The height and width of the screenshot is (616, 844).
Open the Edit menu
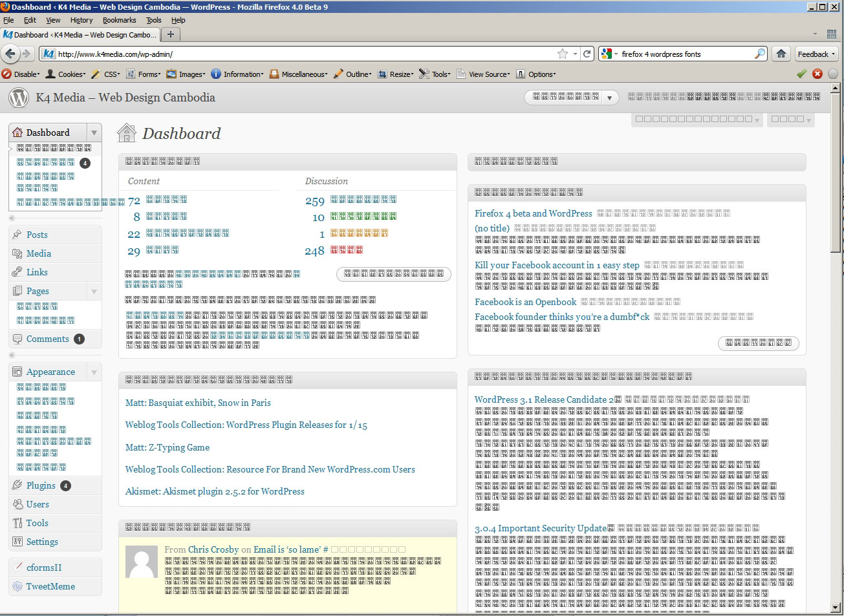coord(30,20)
